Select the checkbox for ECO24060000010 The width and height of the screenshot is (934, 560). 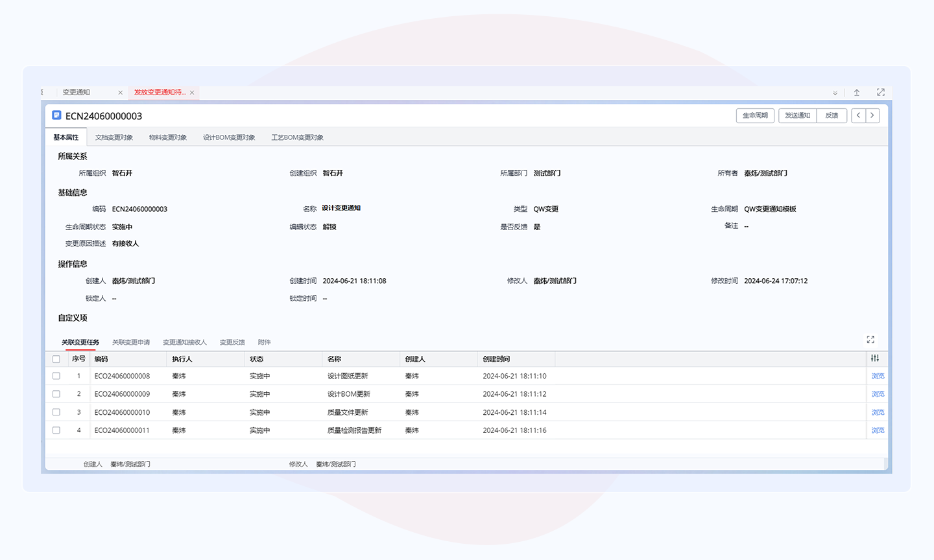click(x=56, y=412)
